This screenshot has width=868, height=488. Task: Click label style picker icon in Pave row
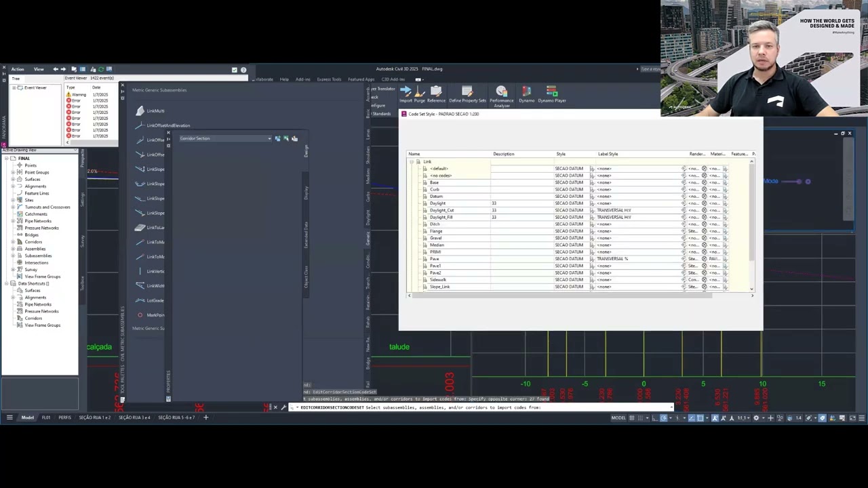click(x=684, y=259)
